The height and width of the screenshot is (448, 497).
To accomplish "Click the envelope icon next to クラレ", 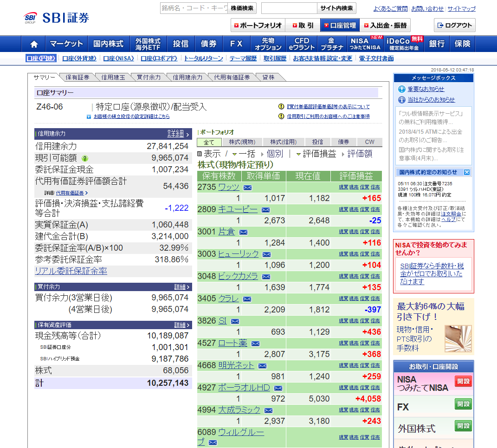I will coord(247,299).
